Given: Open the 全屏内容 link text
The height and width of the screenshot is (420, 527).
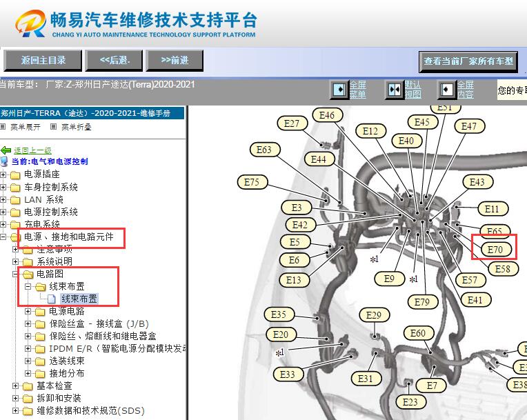Looking at the screenshot, I should tap(466, 90).
